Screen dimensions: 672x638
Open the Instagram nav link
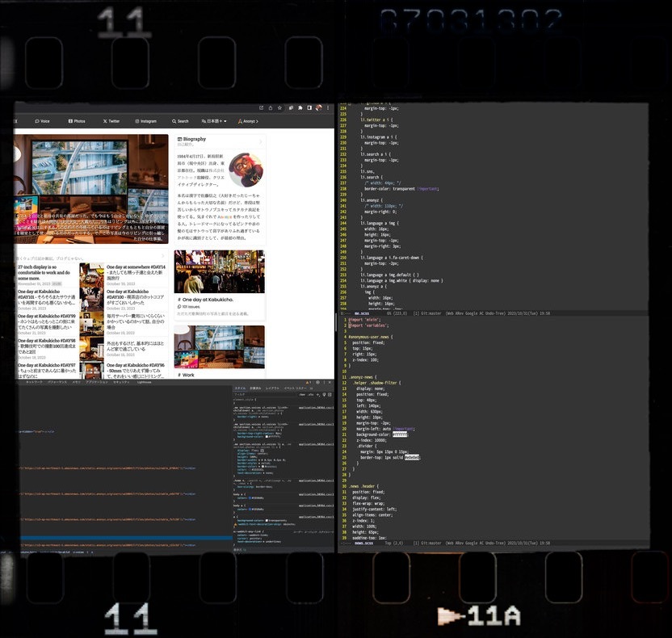coord(143,121)
